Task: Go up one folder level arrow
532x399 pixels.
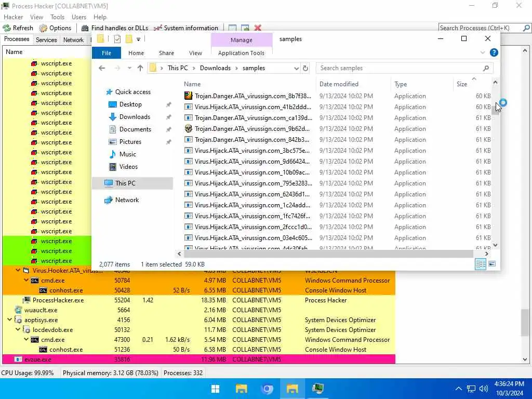Action: click(x=140, y=68)
